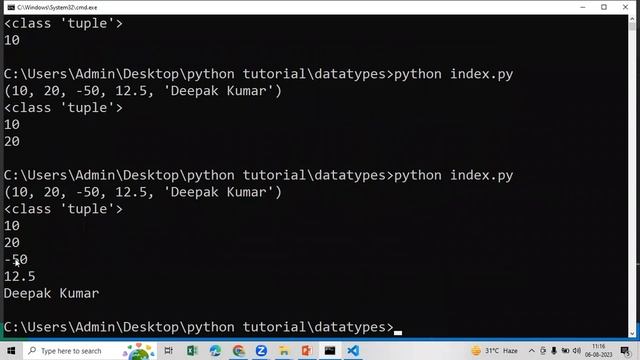Click the cmd.exe title bar icon

pos(11,7)
